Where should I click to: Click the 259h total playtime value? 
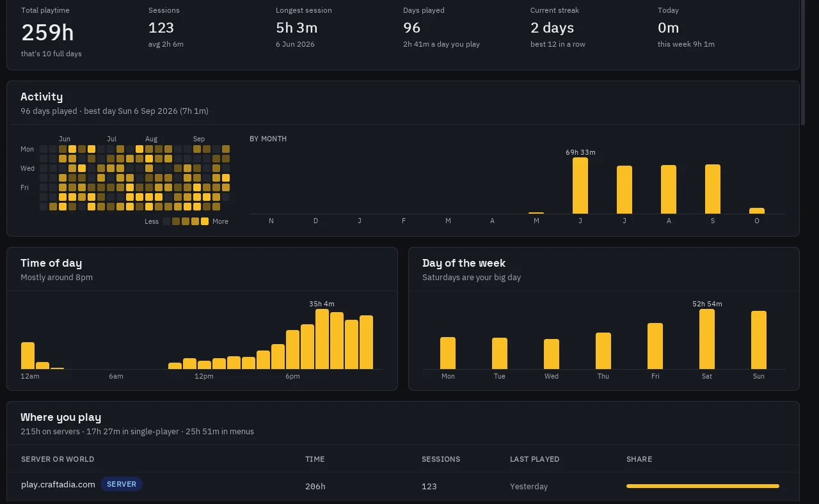[x=47, y=32]
